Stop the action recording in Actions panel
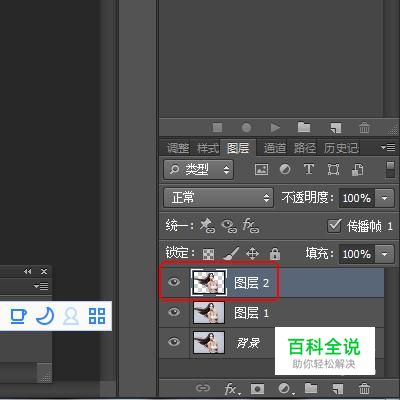 click(x=218, y=127)
